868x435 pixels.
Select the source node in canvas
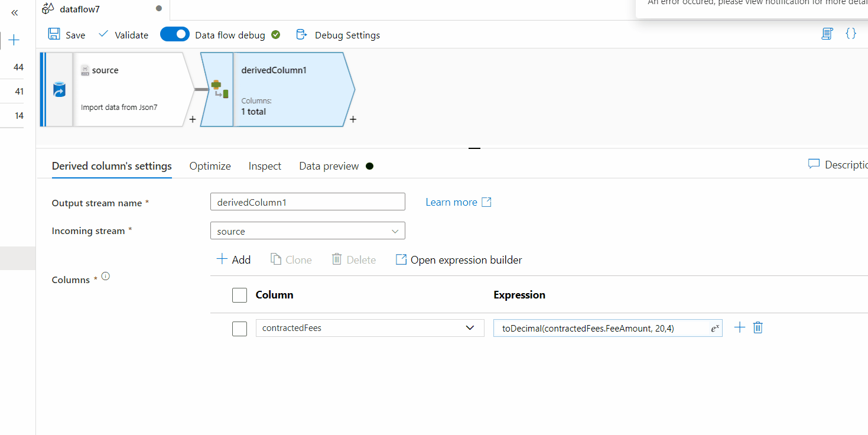117,89
